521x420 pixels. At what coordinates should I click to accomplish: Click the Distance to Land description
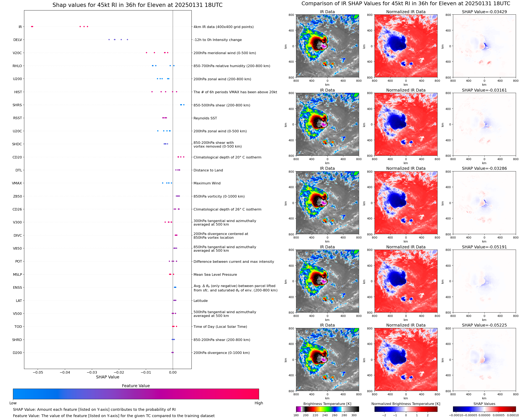click(x=208, y=170)
